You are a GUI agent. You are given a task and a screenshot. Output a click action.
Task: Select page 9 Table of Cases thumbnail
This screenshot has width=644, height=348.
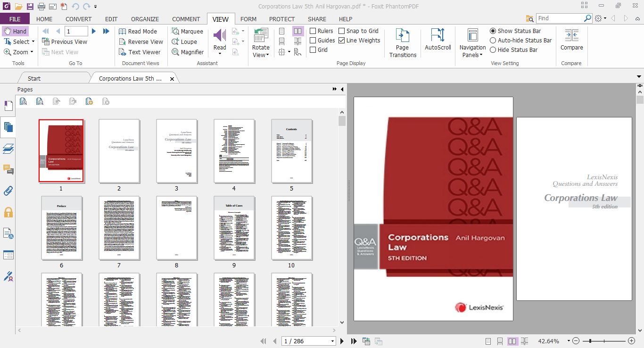coord(234,228)
